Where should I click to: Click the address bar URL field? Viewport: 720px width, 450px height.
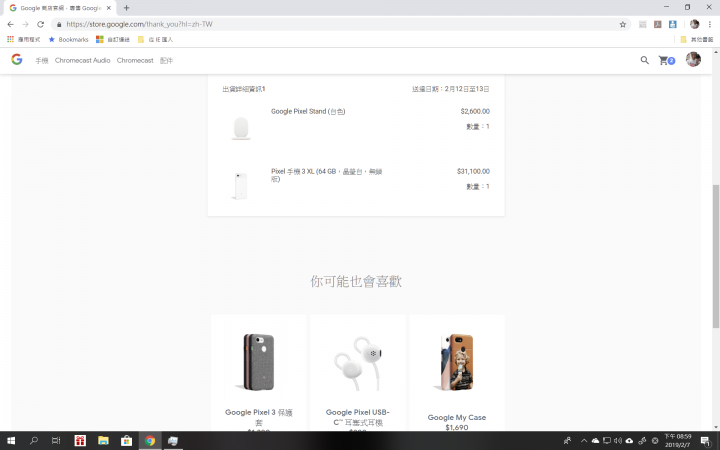click(x=340, y=24)
